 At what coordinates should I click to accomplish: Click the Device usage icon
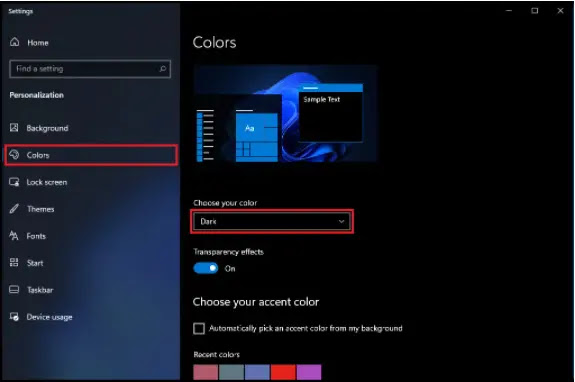14,316
